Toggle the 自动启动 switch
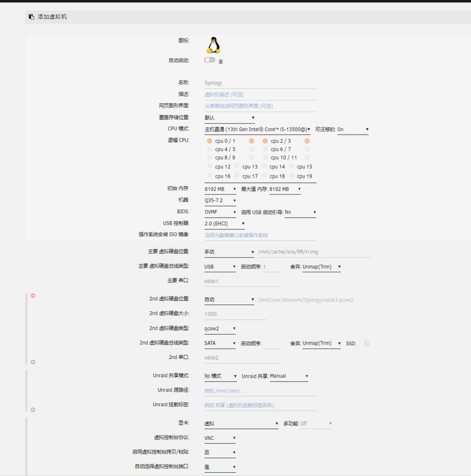This screenshot has width=471, height=476. [210, 60]
